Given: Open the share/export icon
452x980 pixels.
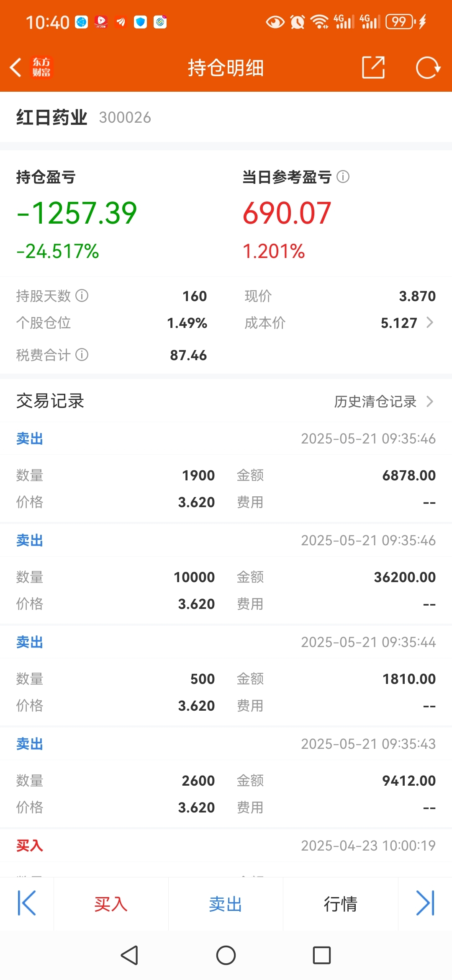Looking at the screenshot, I should [373, 67].
